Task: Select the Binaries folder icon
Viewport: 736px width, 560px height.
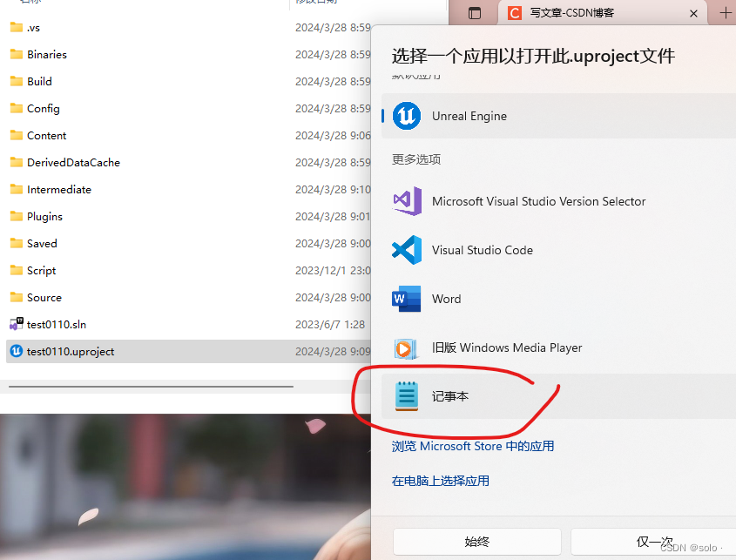Action: coord(17,54)
